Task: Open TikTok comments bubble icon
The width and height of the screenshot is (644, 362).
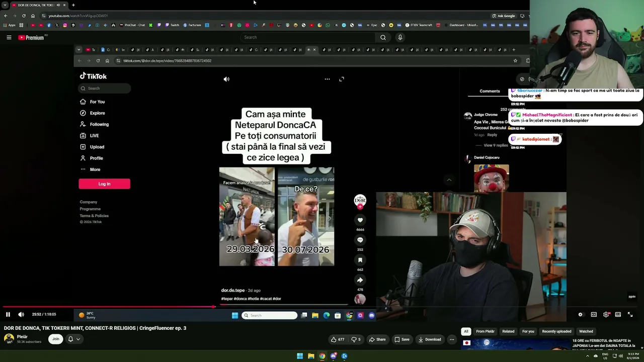Action: point(360,240)
